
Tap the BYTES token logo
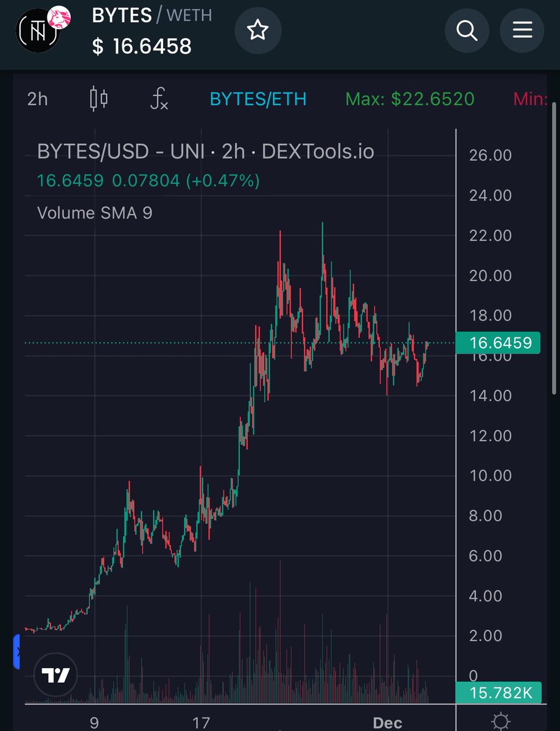tap(40, 31)
